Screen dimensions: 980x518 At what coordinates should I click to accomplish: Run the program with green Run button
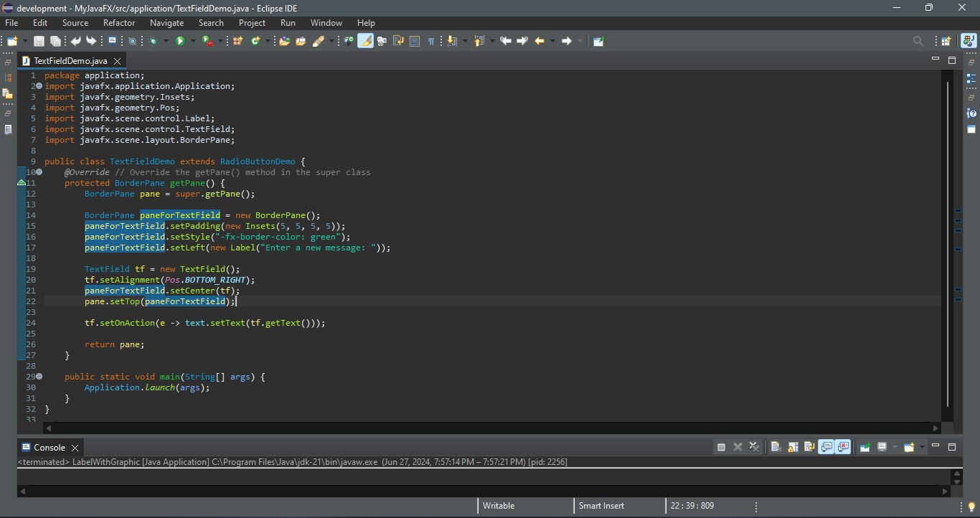tap(180, 42)
